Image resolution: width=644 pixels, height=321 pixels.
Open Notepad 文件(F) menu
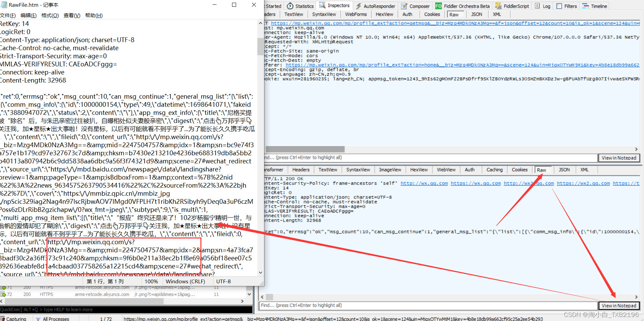8,15
